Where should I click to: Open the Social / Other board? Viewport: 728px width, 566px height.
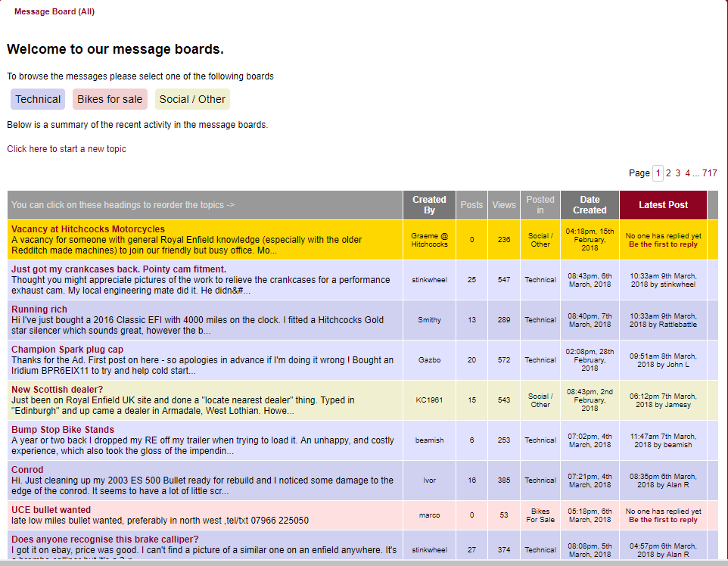click(192, 99)
